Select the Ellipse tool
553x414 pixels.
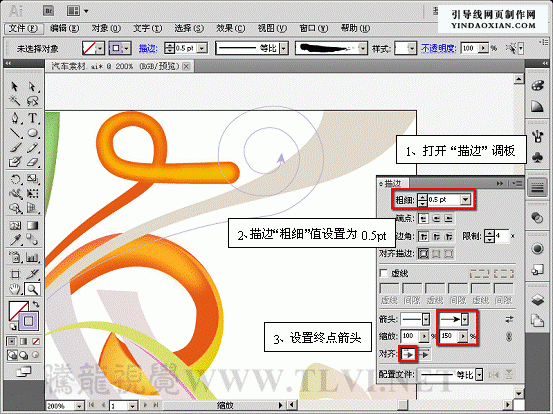tap(32, 133)
